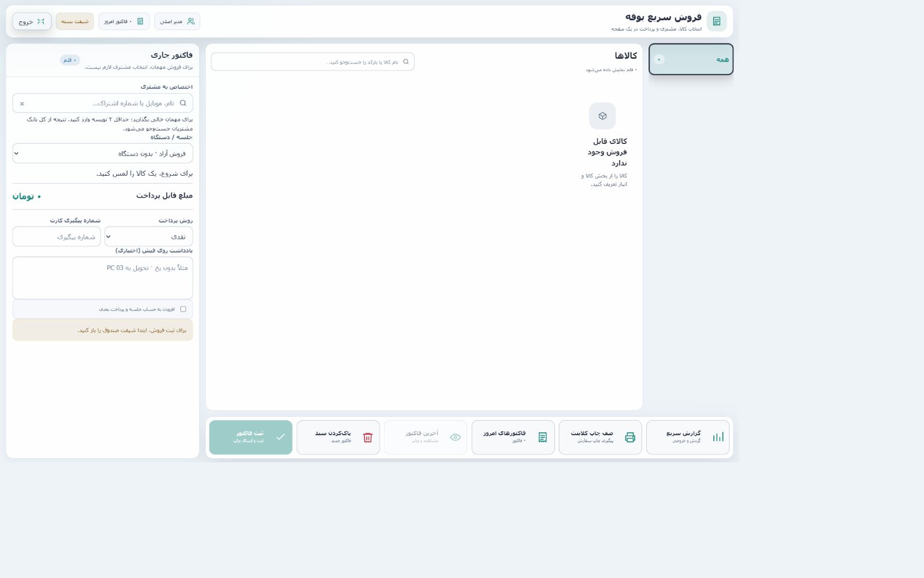This screenshot has height=578, width=924.
Task: Click the receipt note text area
Action: pos(103,277)
